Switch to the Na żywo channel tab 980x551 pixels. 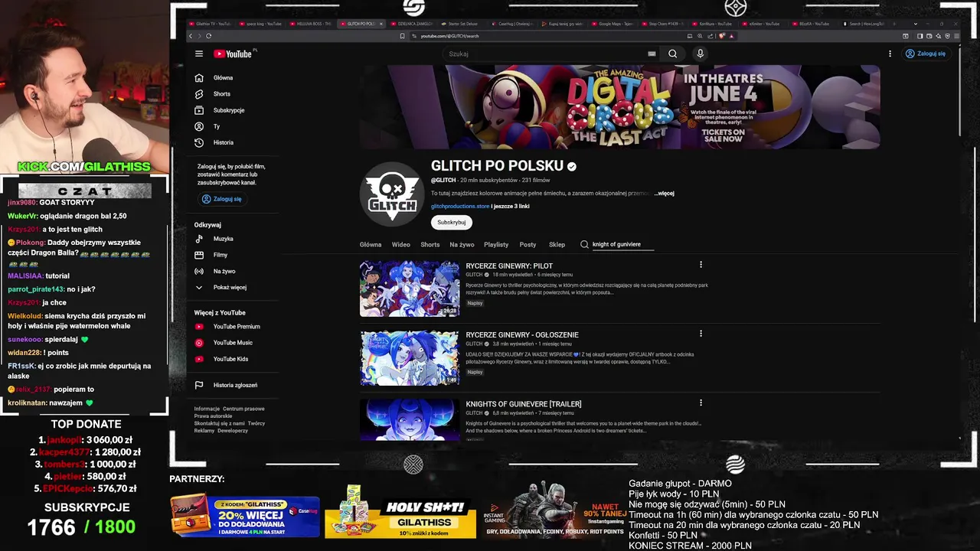(x=462, y=244)
